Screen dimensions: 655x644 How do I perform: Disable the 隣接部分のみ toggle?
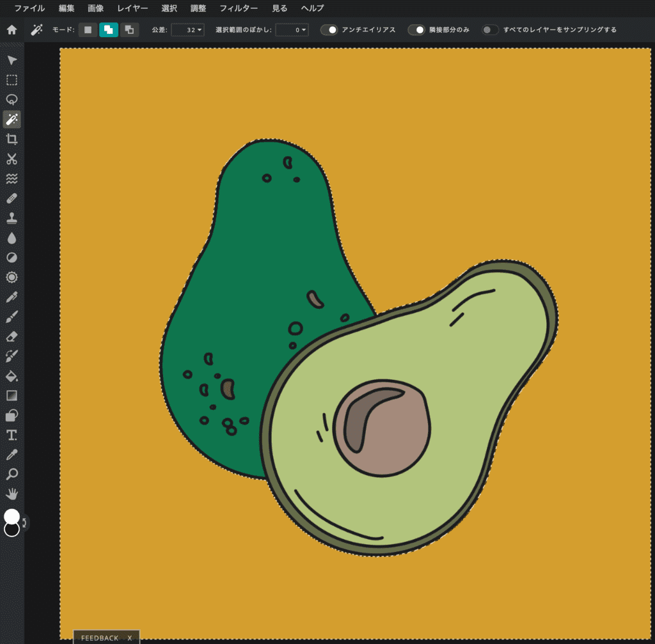(416, 30)
